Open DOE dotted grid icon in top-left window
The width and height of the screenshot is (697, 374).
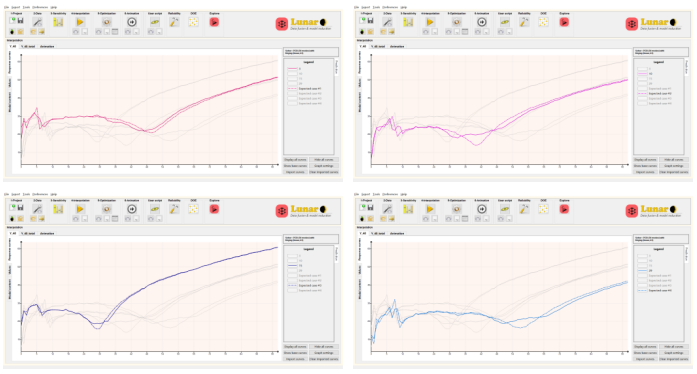(x=193, y=22)
